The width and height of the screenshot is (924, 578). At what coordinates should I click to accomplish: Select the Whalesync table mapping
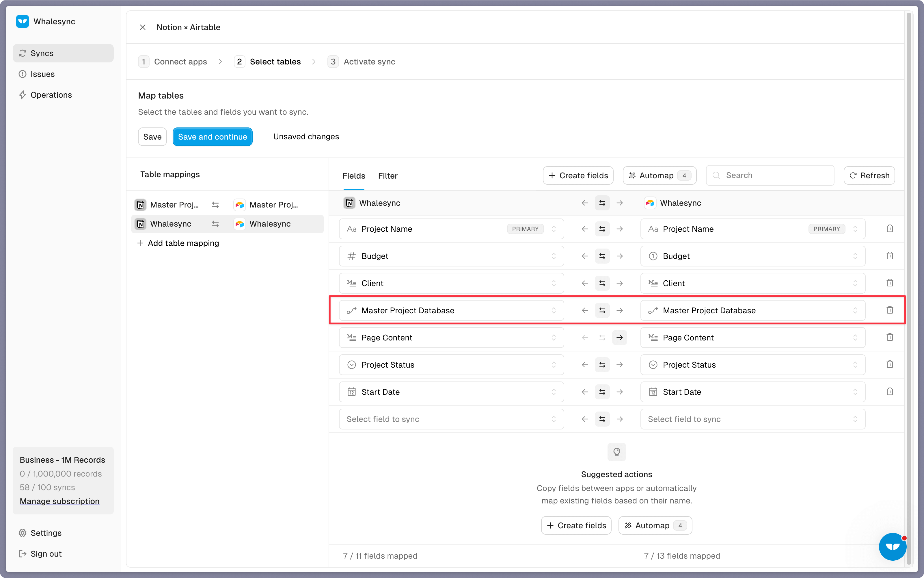[x=228, y=224]
